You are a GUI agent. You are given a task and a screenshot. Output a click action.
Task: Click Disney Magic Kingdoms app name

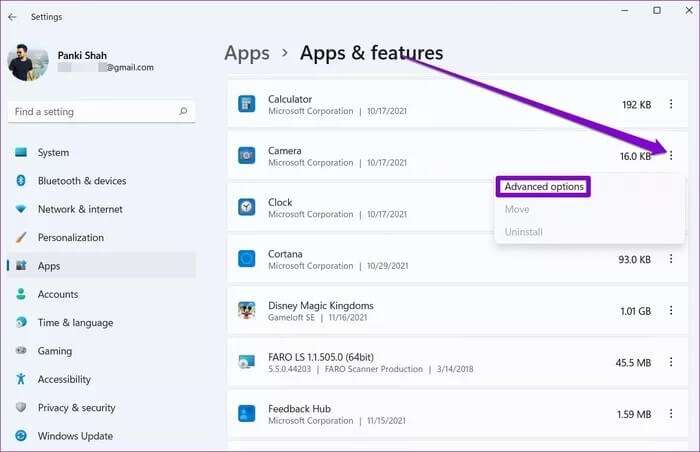pyautogui.click(x=321, y=306)
